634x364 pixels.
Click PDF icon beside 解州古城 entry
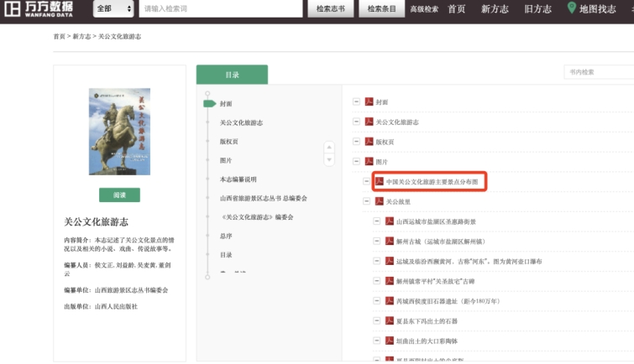click(x=390, y=242)
